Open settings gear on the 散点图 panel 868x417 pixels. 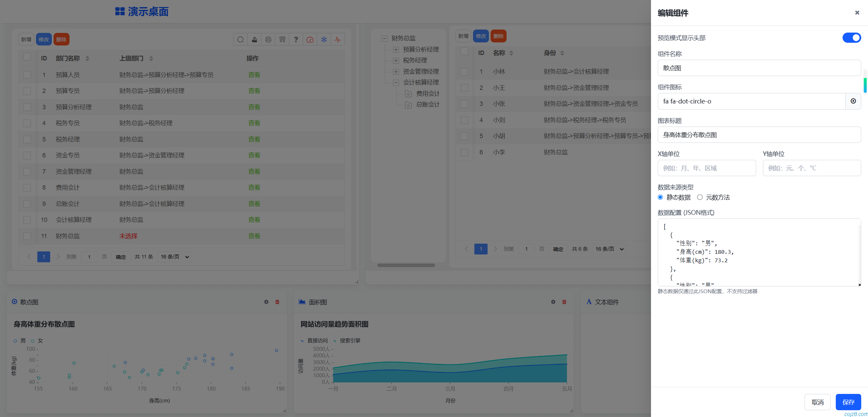tap(266, 302)
